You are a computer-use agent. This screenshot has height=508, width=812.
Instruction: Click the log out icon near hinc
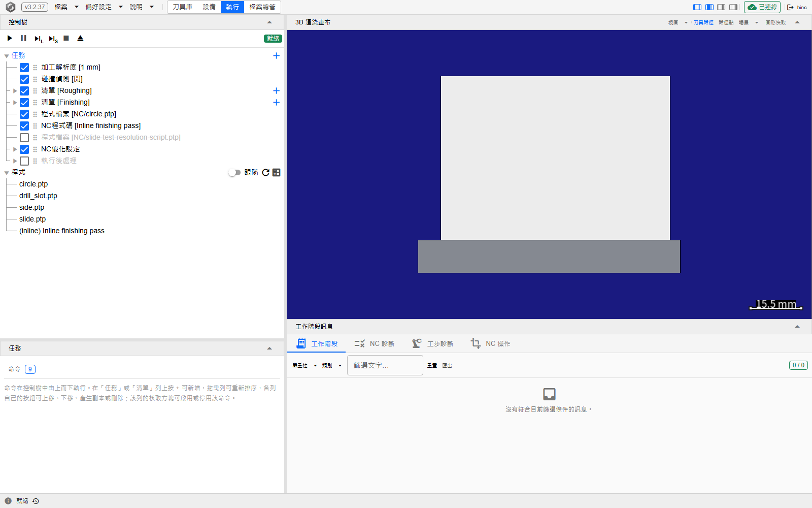pyautogui.click(x=790, y=7)
